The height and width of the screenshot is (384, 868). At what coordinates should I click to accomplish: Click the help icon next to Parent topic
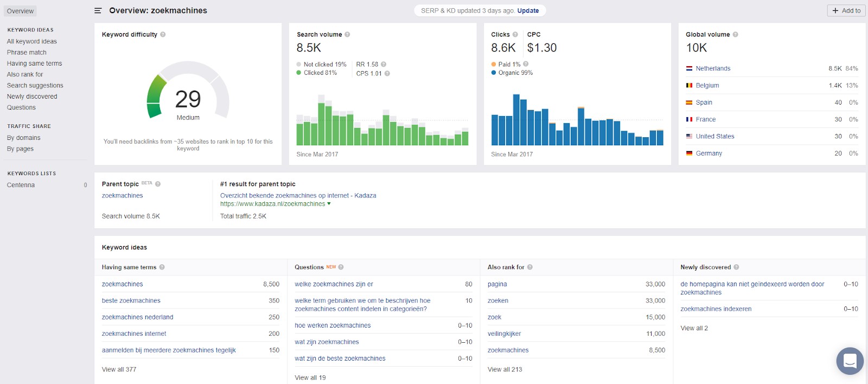pyautogui.click(x=158, y=184)
